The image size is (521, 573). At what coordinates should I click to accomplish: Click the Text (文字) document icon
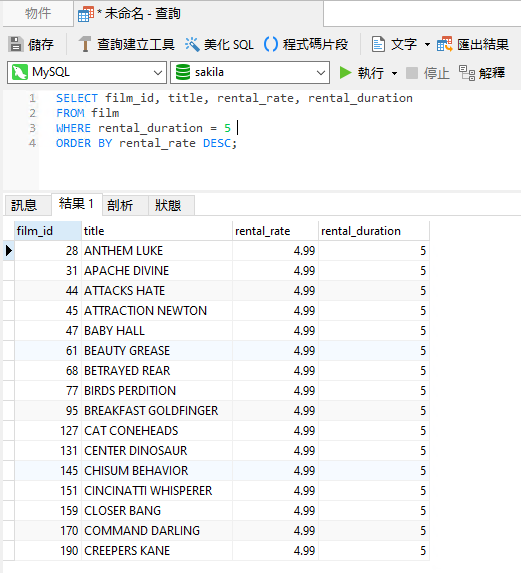click(x=378, y=45)
